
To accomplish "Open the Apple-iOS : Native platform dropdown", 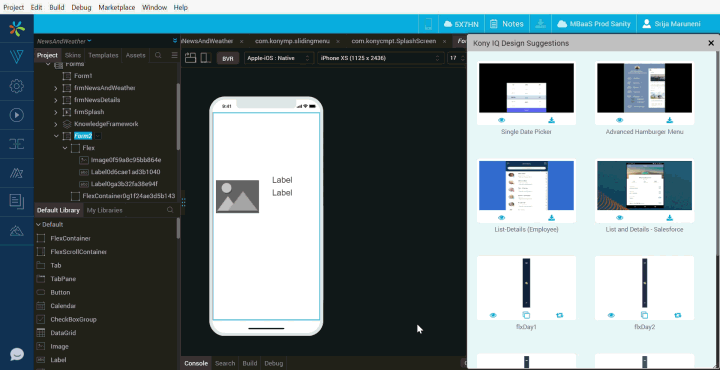I will click(279, 58).
